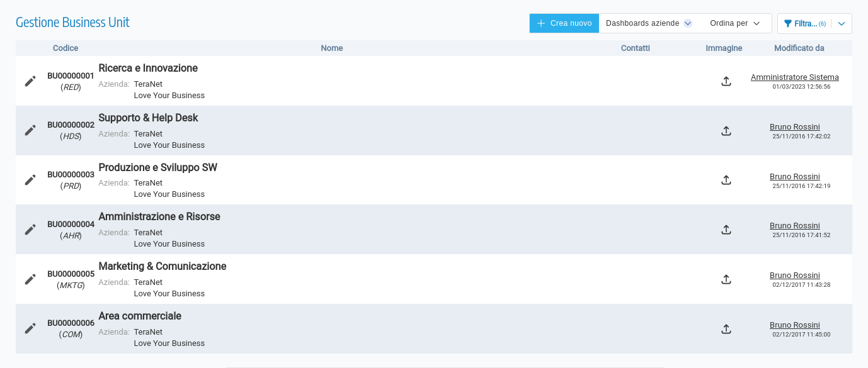Viewport: 868px width, 368px height.
Task: Edit the Supporto & Help Desk business unit
Action: click(x=30, y=130)
